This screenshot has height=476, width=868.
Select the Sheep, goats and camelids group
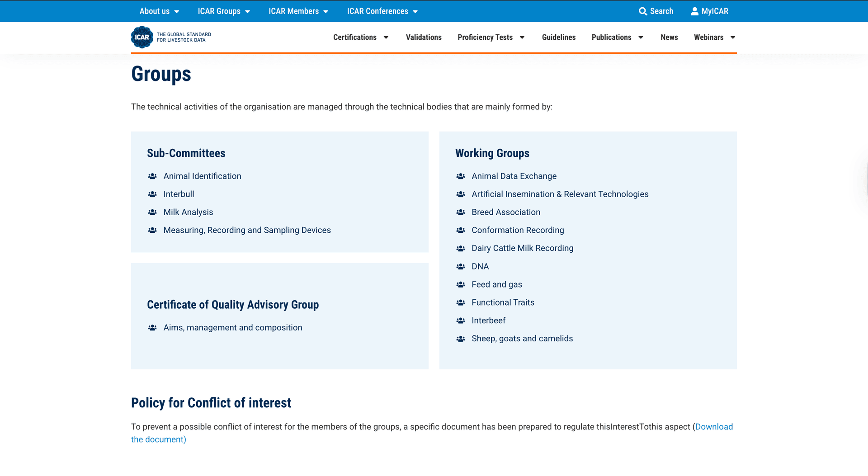pyautogui.click(x=522, y=338)
